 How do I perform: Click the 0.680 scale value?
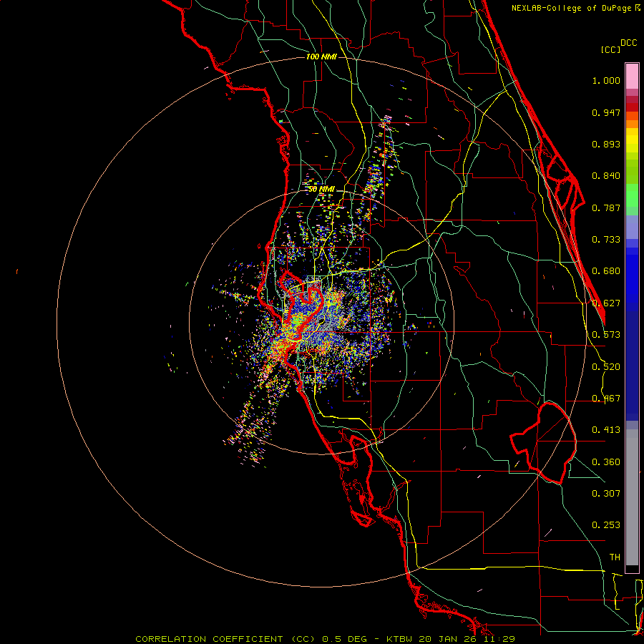(606, 271)
